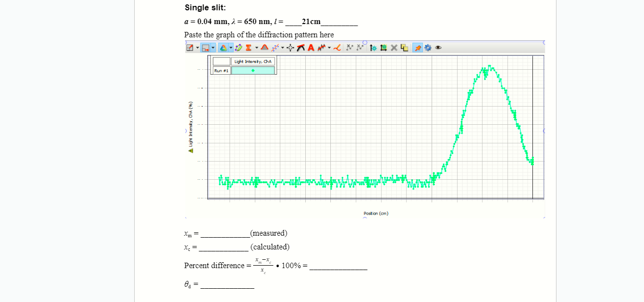Viewport: 644px width, 302px height.
Task: Toggle the highlighted pin tool
Action: [x=417, y=47]
